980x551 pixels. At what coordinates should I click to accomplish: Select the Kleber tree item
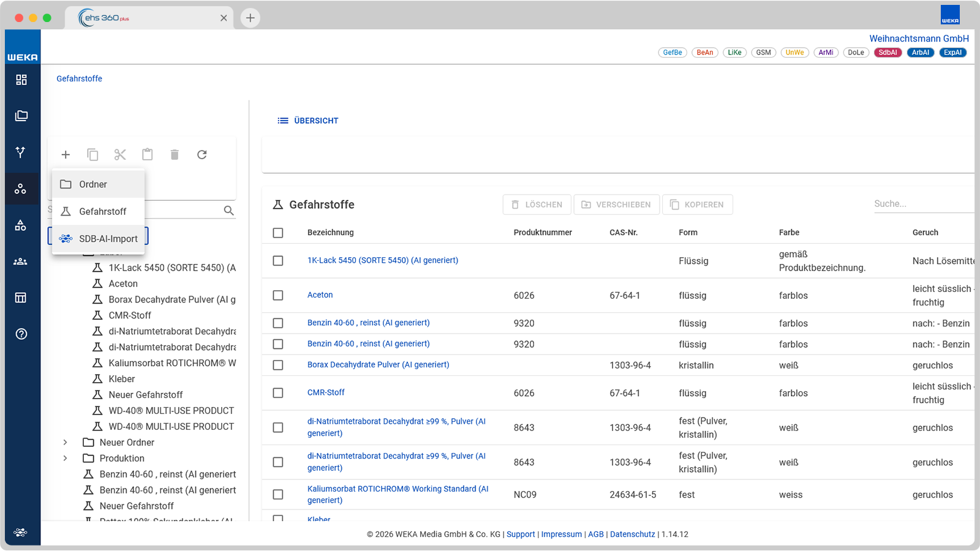[122, 379]
